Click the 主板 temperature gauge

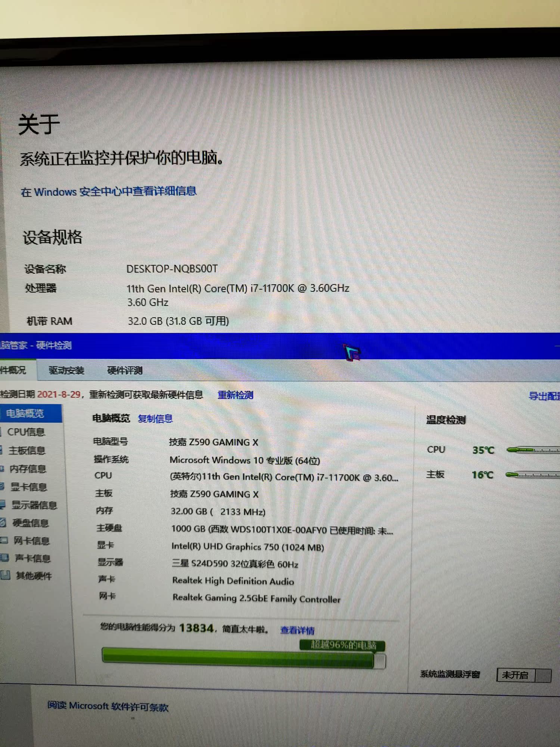[533, 475]
